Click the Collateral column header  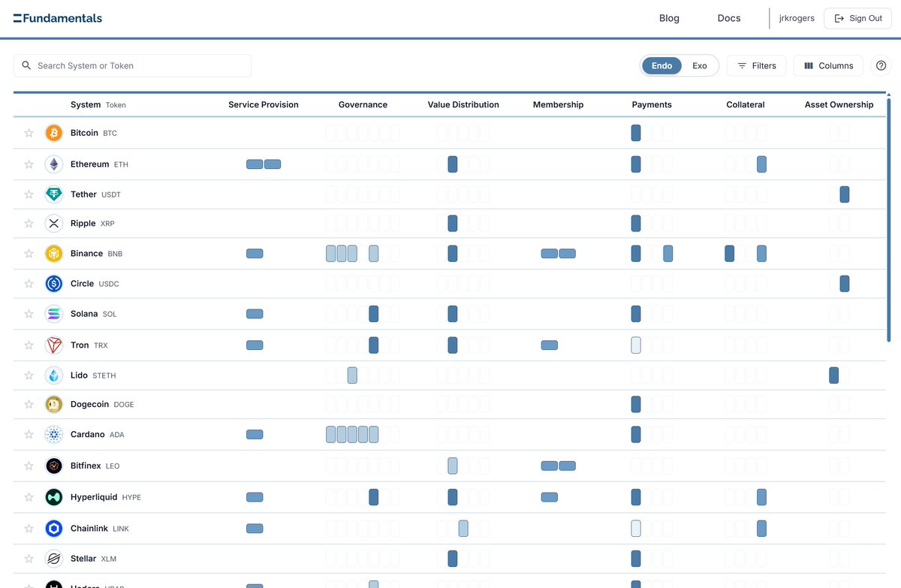(x=746, y=104)
